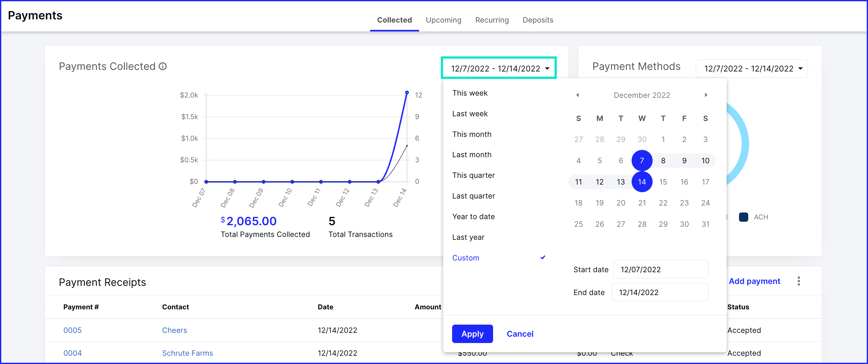This screenshot has height=364, width=868.
Task: Click the Payments page title
Action: [35, 16]
